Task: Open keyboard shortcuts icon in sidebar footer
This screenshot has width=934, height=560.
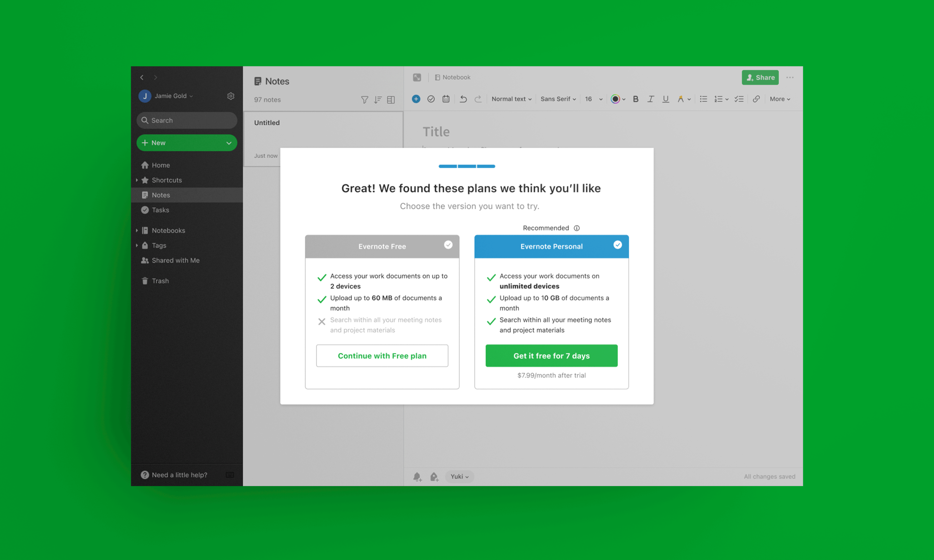Action: pyautogui.click(x=230, y=475)
